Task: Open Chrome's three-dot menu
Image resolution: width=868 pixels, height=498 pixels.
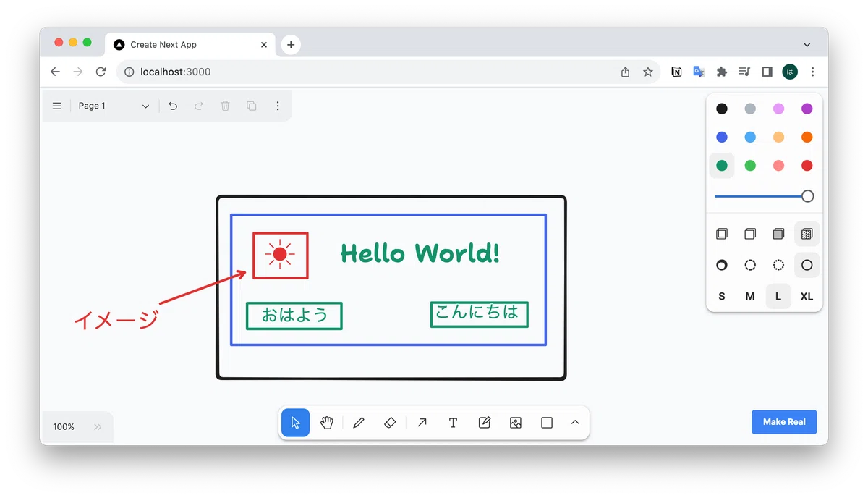Action: coord(812,72)
